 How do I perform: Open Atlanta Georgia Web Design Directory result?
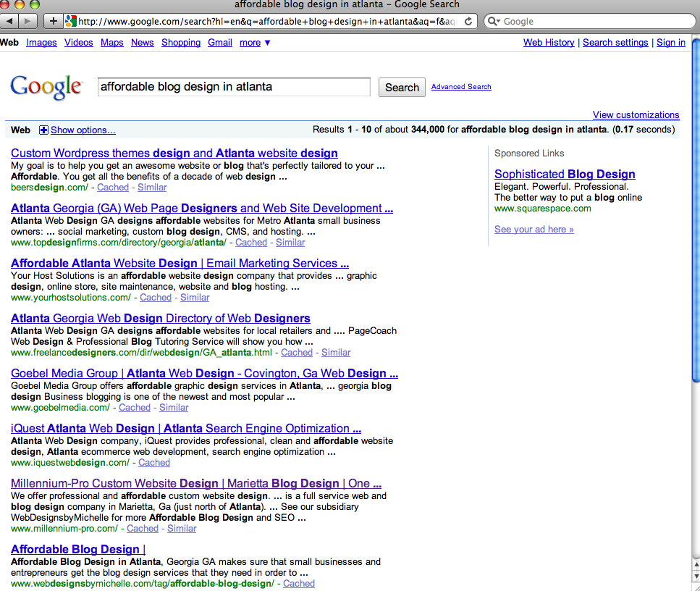pyautogui.click(x=160, y=318)
